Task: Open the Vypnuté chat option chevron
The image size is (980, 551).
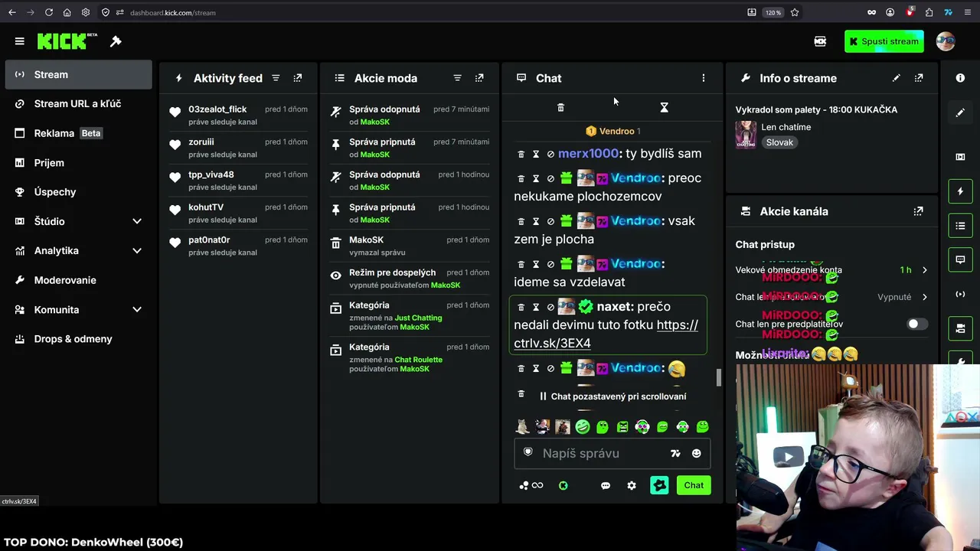Action: tap(924, 297)
